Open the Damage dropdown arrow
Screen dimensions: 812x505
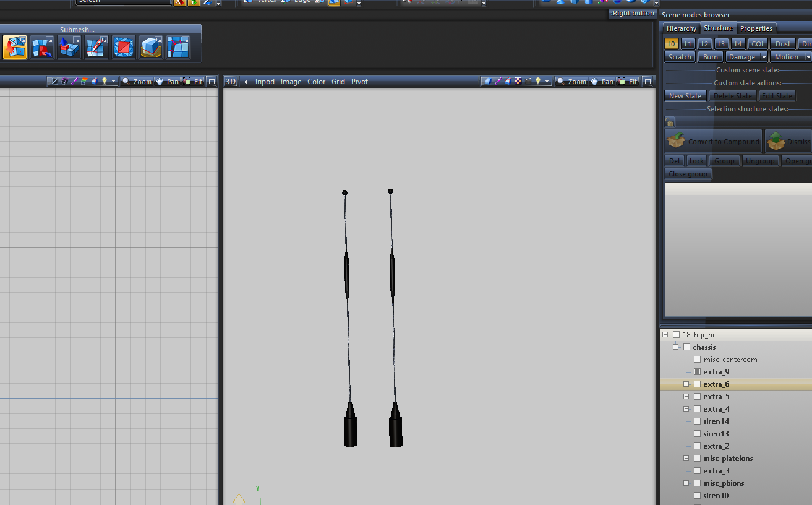pyautogui.click(x=764, y=57)
